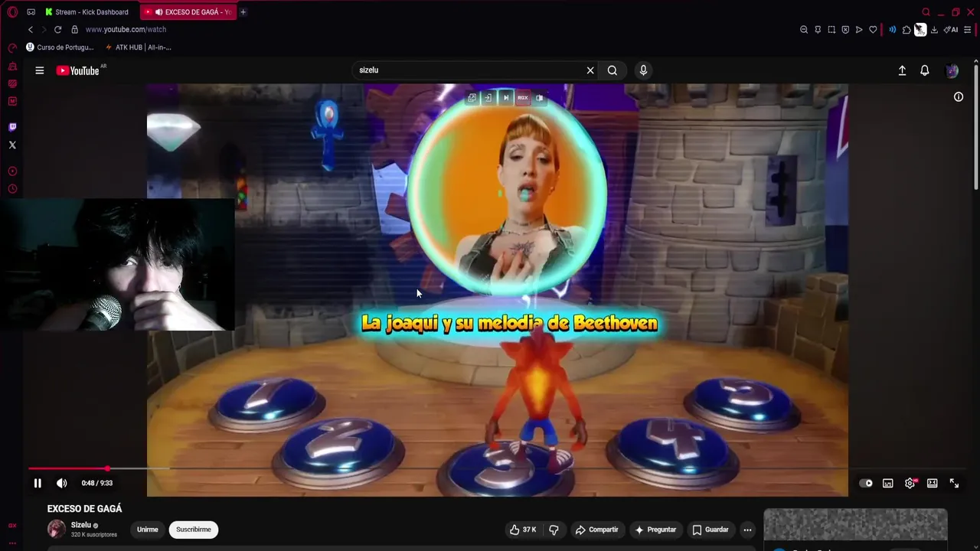Click skip-forward overlay button on video
Screen dimensions: 980x551
pyautogui.click(x=505, y=98)
